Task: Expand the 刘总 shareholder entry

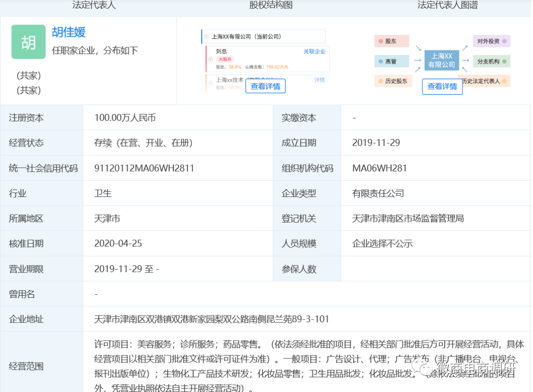Action: click(x=210, y=59)
